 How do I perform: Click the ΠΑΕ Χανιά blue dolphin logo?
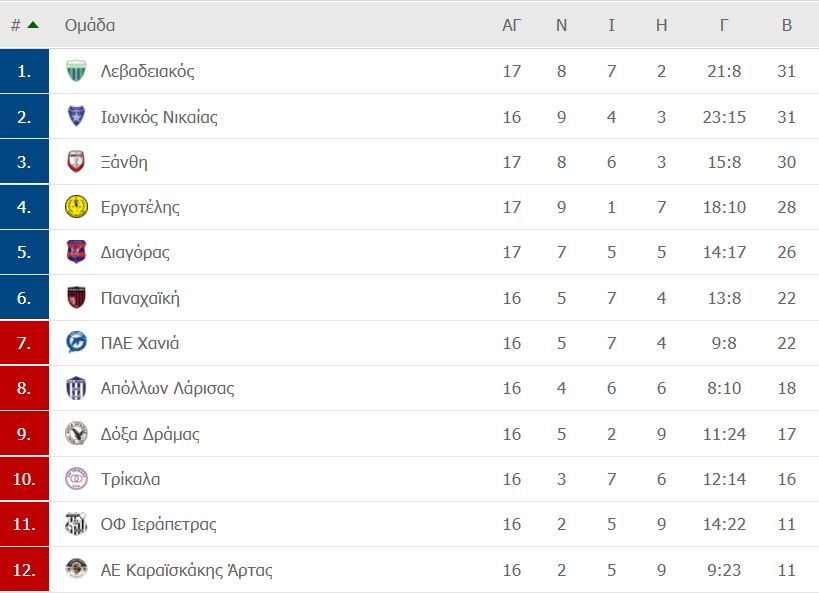coord(76,343)
